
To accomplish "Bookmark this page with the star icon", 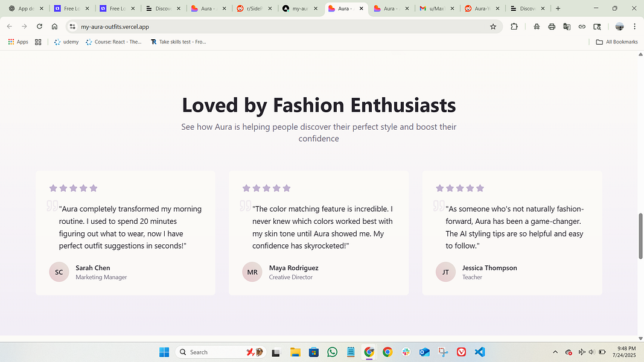I will pyautogui.click(x=493, y=27).
